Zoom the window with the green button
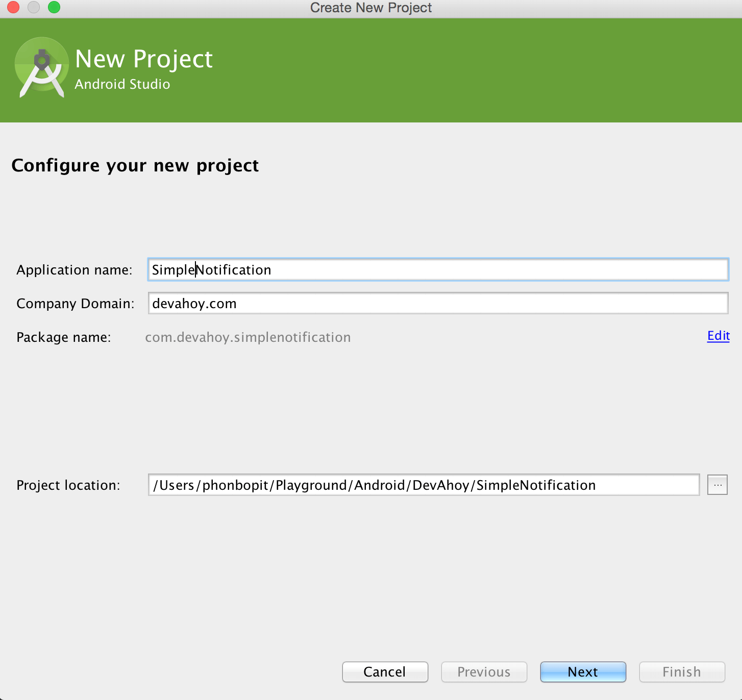Image resolution: width=742 pixels, height=700 pixels. tap(54, 7)
